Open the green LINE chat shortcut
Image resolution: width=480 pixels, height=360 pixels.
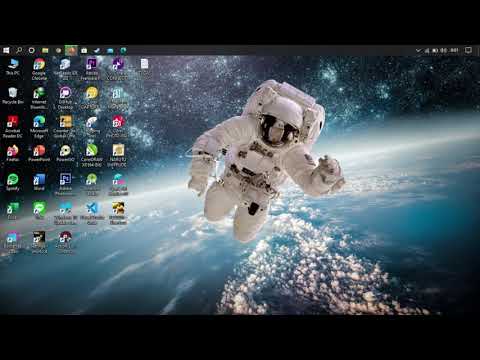pos(39,211)
